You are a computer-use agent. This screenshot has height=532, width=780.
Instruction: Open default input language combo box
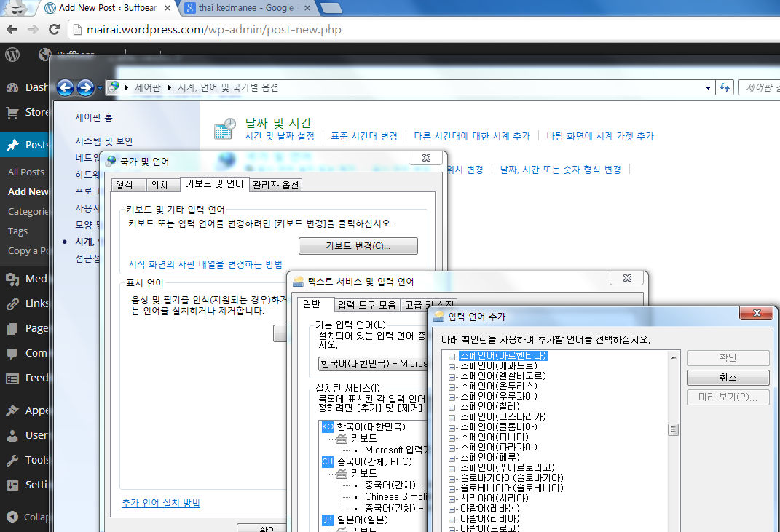[x=373, y=363]
